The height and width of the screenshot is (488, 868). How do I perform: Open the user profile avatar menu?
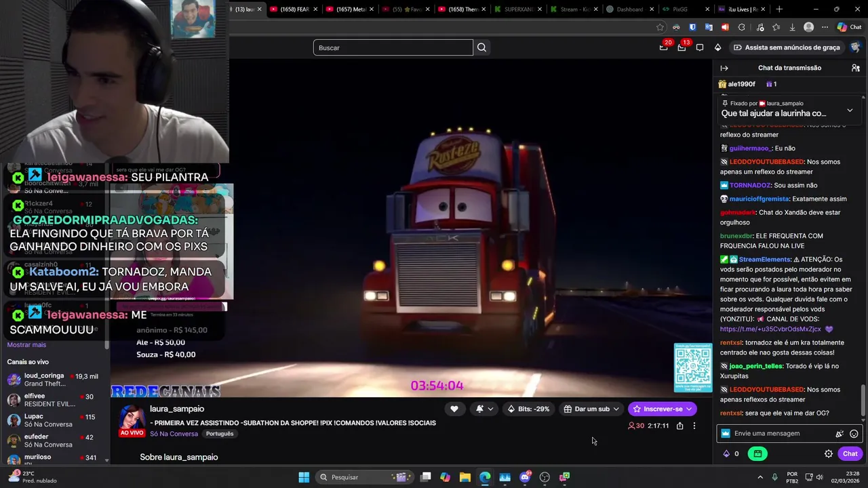[x=856, y=47]
